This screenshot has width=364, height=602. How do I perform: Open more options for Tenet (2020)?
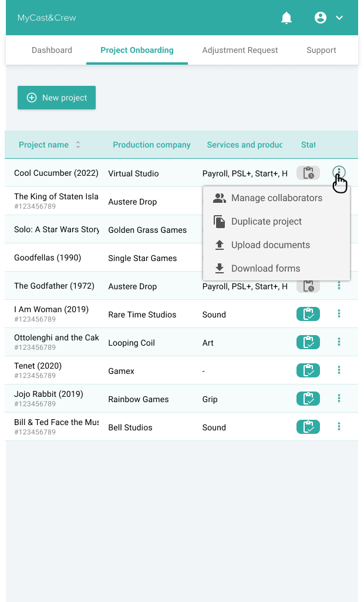click(339, 370)
